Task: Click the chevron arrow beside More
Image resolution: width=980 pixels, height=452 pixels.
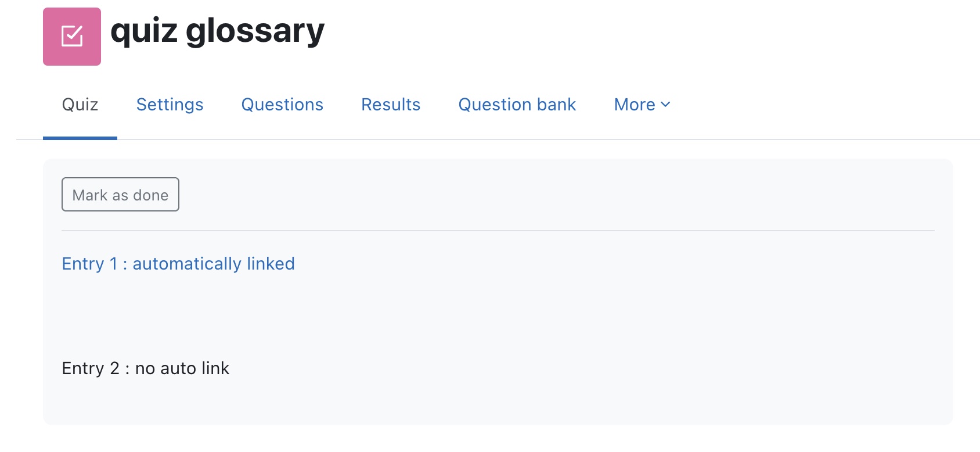Action: (665, 105)
